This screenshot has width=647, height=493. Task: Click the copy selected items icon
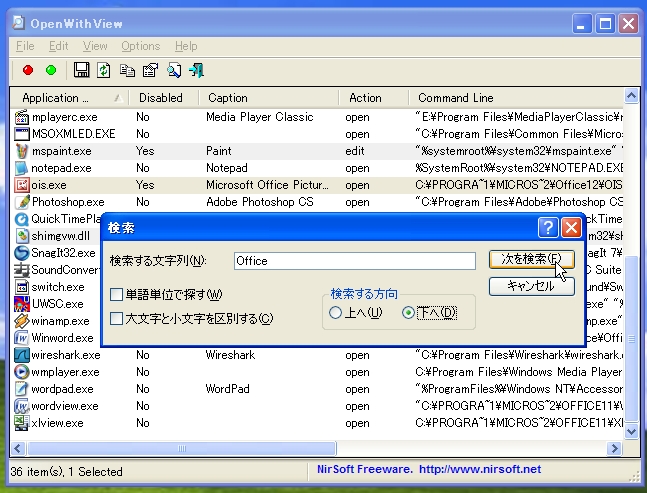127,70
